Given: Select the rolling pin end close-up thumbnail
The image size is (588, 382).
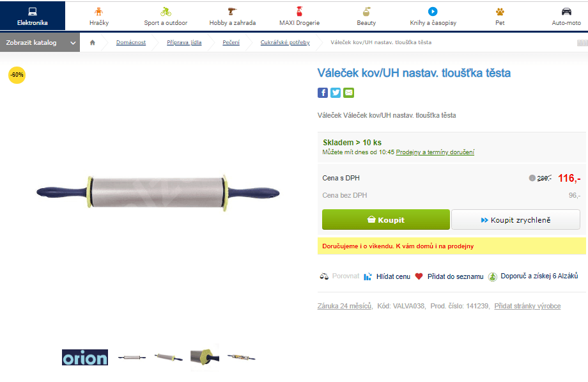Looking at the screenshot, I should click(205, 357).
